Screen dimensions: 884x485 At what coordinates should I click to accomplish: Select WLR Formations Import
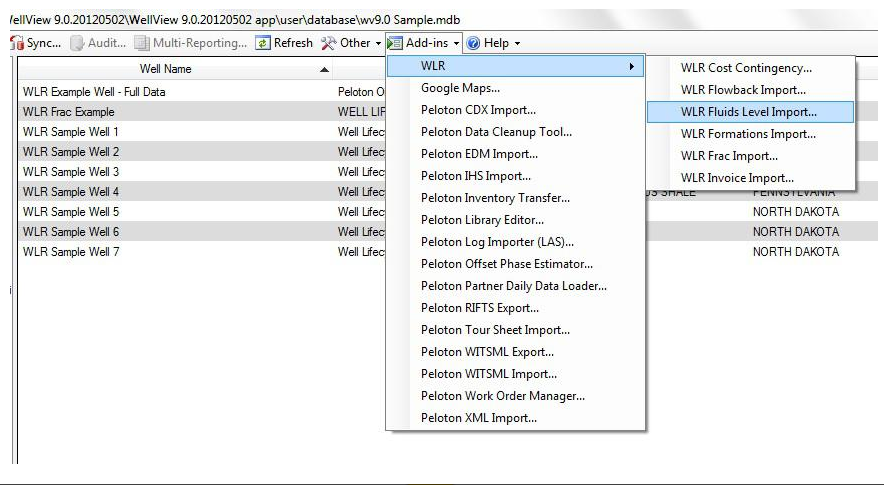[750, 134]
